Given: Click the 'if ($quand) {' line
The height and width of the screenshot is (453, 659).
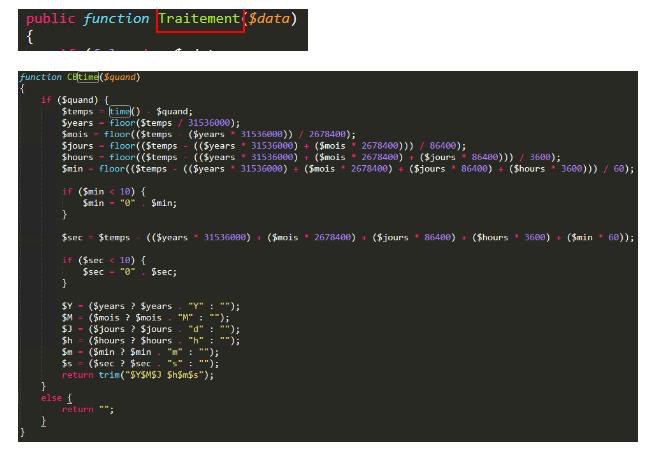Looking at the screenshot, I should (x=75, y=100).
